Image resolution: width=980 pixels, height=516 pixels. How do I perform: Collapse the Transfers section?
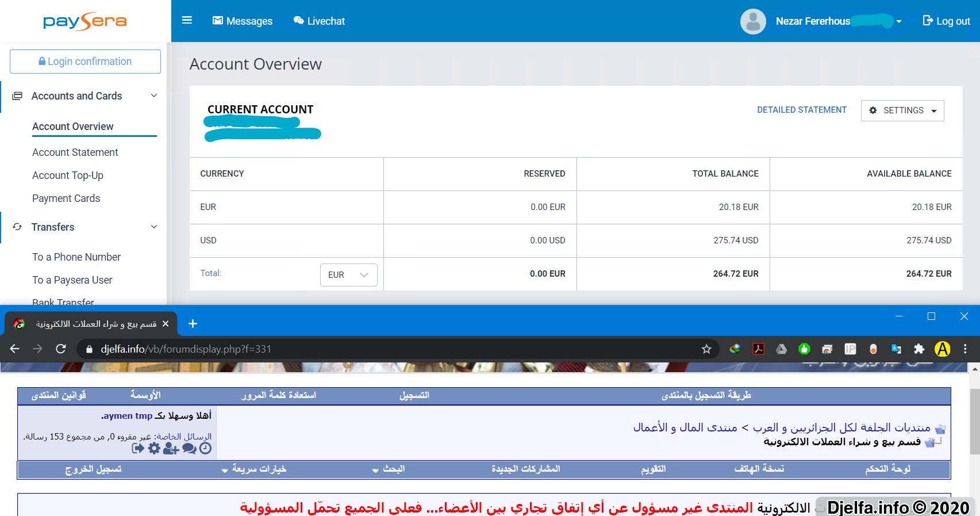[154, 227]
